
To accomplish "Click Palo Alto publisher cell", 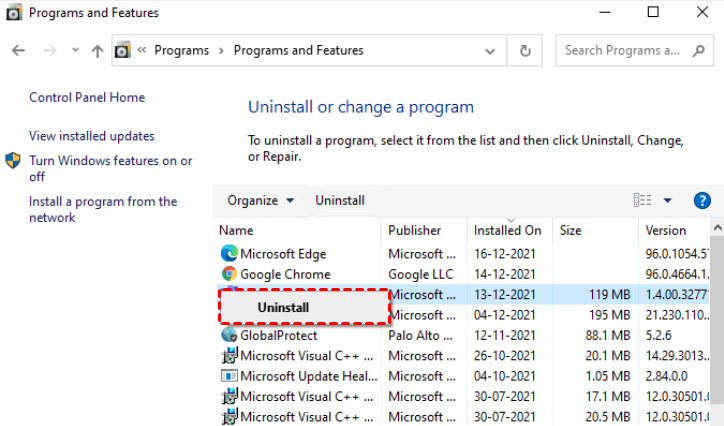I will click(x=420, y=335).
